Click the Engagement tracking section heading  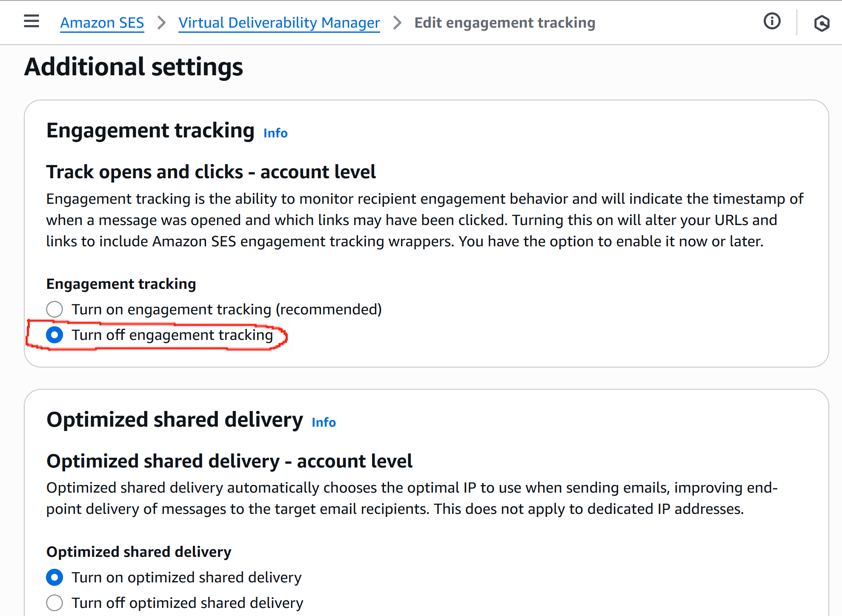coord(150,130)
